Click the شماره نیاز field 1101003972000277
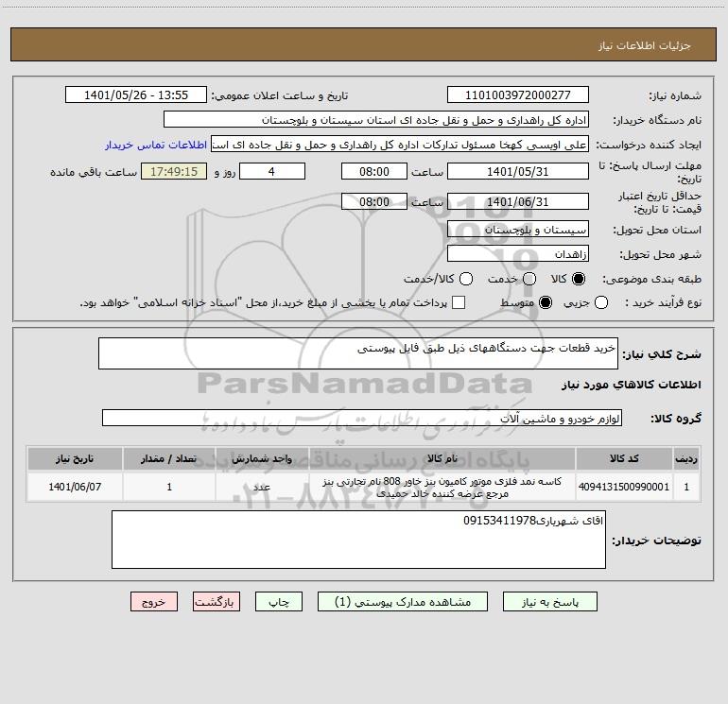The width and height of the screenshot is (728, 704). tap(518, 95)
